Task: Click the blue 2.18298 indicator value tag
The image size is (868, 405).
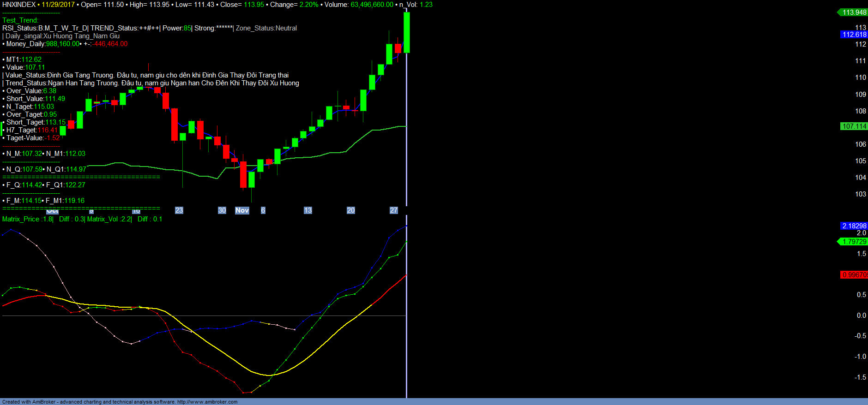Action: (854, 226)
